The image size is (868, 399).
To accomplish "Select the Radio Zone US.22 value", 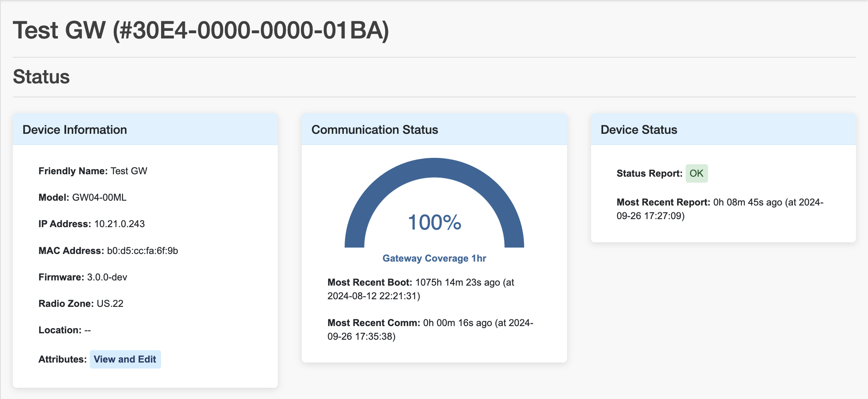I will point(110,303).
